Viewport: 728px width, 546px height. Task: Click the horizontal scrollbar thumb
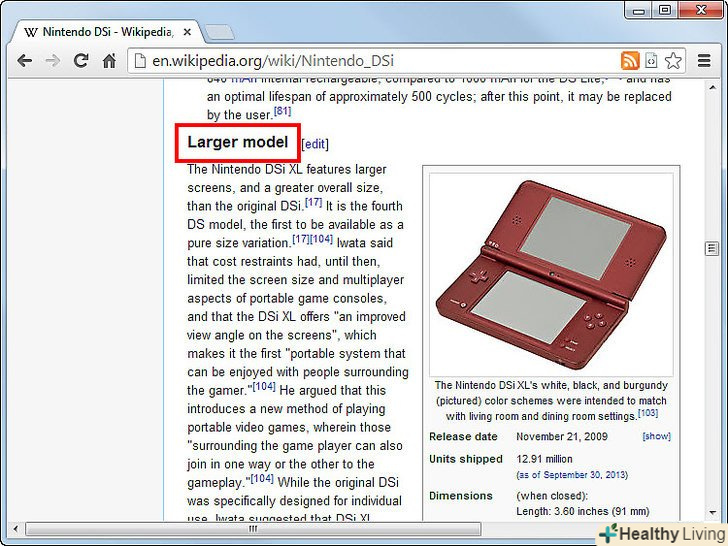coord(253,528)
